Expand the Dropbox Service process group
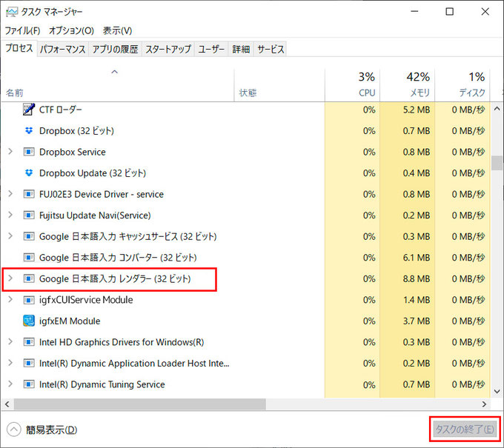504x448 pixels. [x=10, y=151]
